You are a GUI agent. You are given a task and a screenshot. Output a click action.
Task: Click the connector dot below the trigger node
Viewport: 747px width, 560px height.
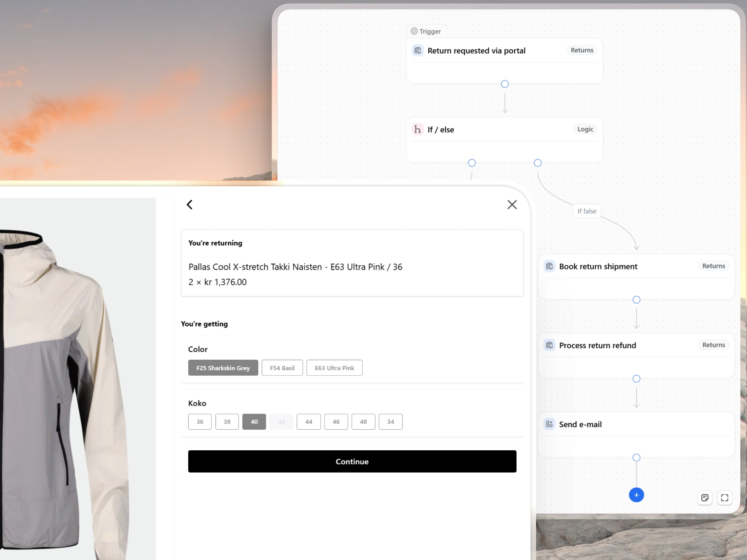504,84
